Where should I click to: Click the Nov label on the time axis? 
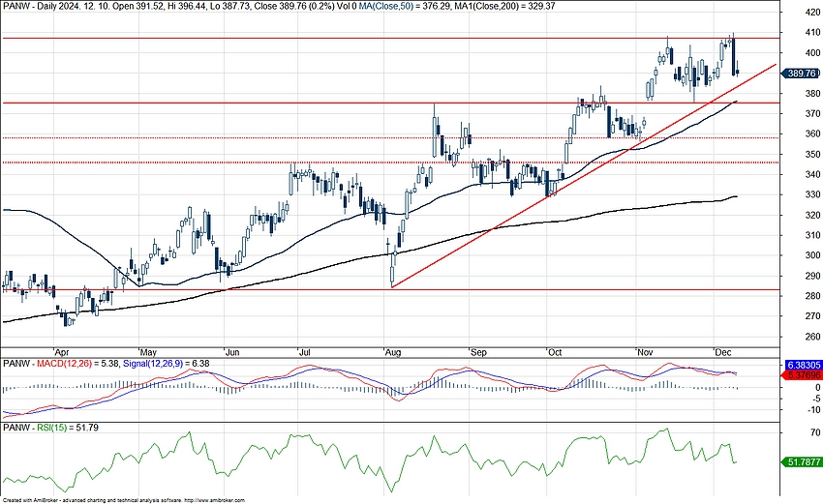pos(645,352)
